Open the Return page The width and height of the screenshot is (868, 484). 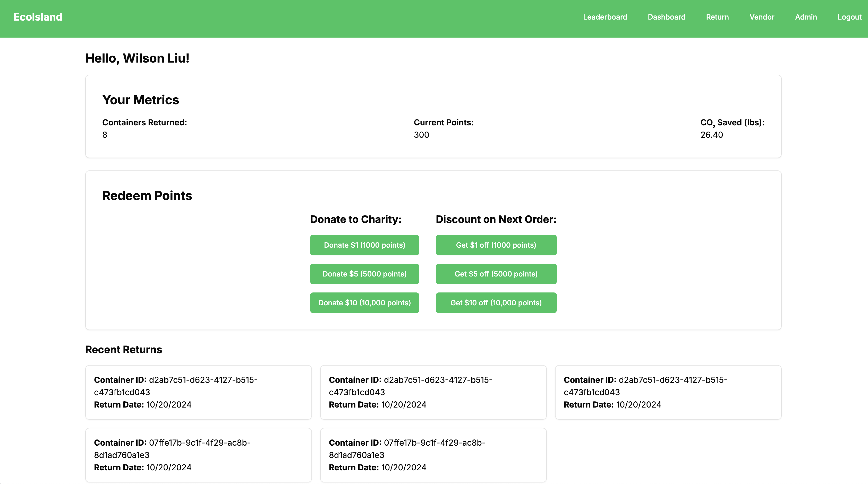coord(717,17)
